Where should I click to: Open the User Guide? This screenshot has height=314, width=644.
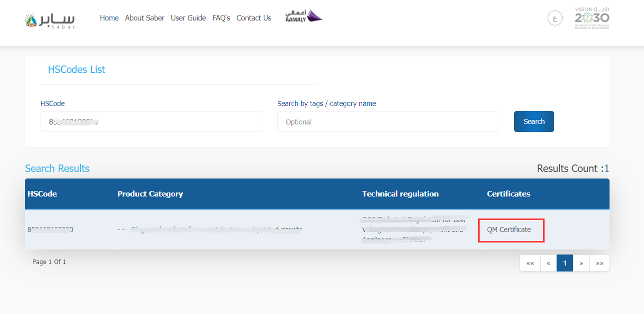[x=188, y=18]
